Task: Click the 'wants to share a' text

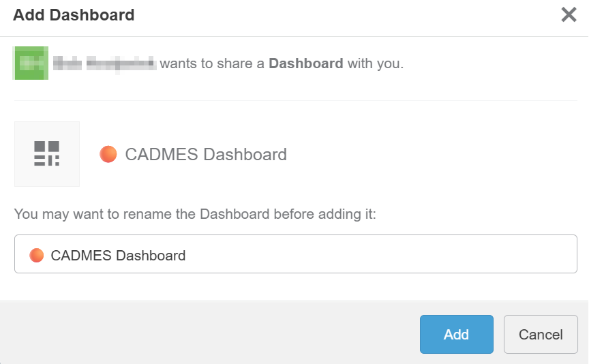Action: 212,64
